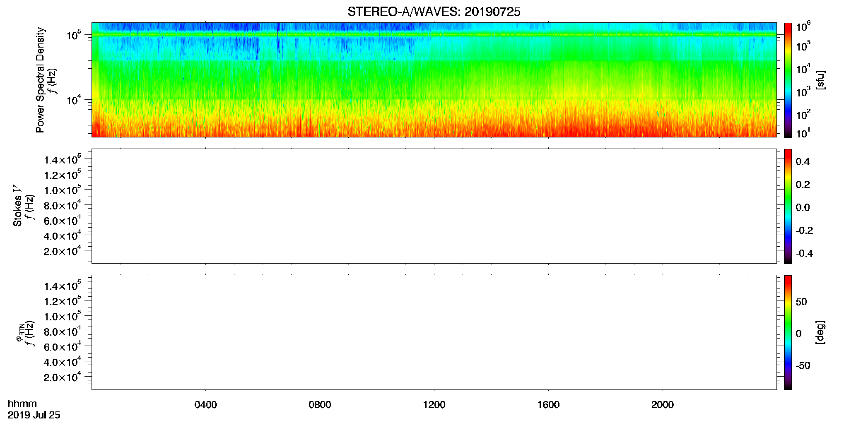Screen dimensions: 868x447
Task: Click the empty Stokes V plot panel
Action: tap(434, 206)
